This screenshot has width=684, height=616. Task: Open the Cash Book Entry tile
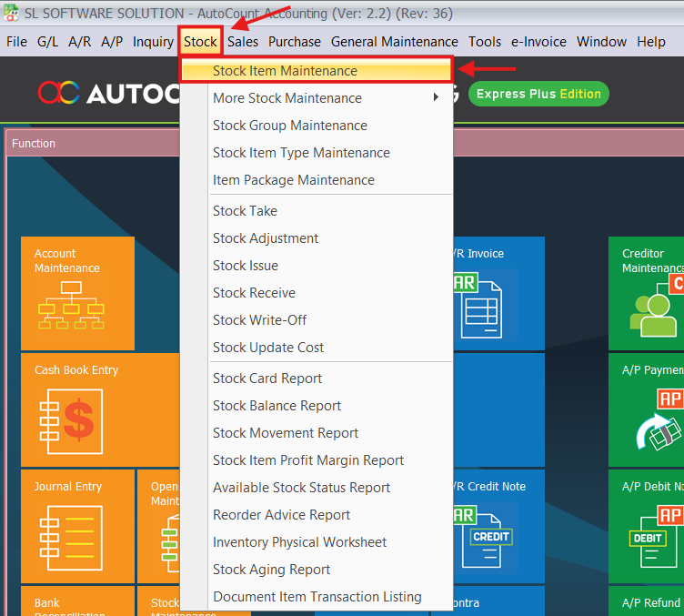click(100, 409)
